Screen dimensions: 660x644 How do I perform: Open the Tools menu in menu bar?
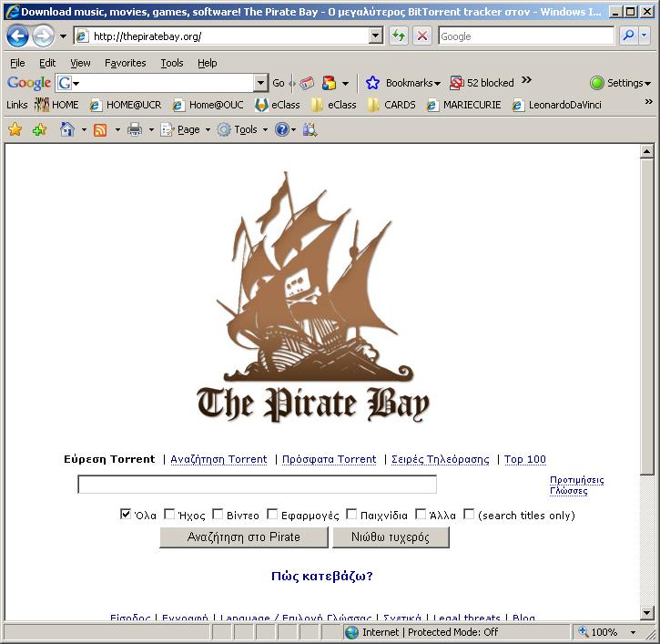(172, 63)
